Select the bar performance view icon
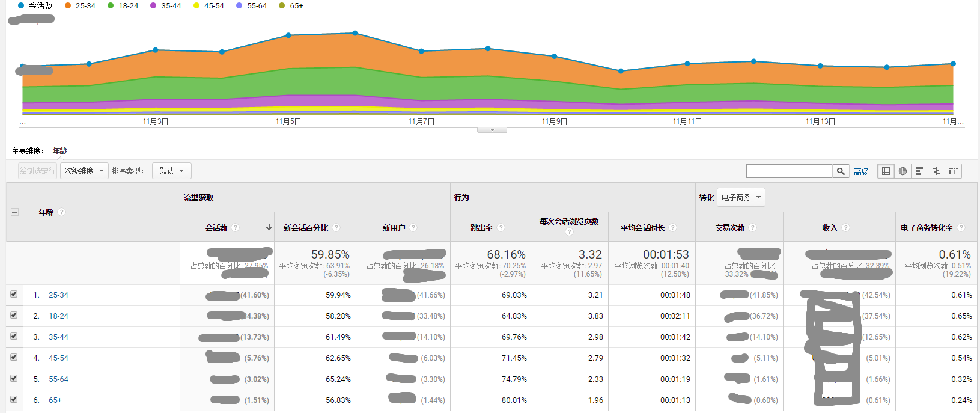The width and height of the screenshot is (980, 413). tap(919, 171)
